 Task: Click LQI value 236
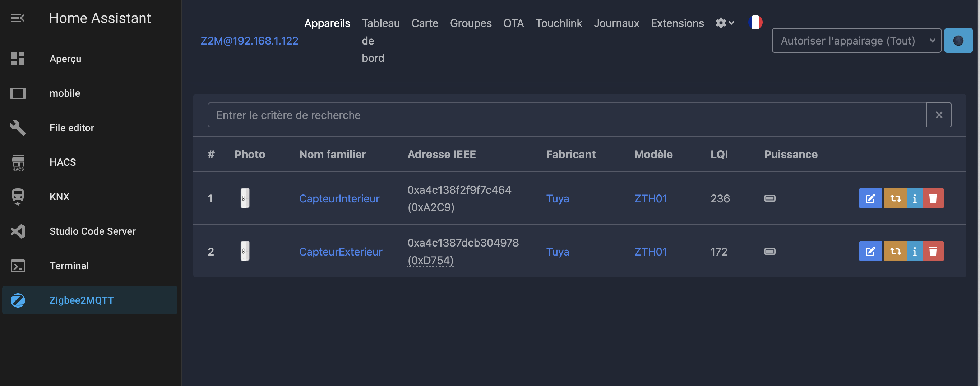click(720, 198)
